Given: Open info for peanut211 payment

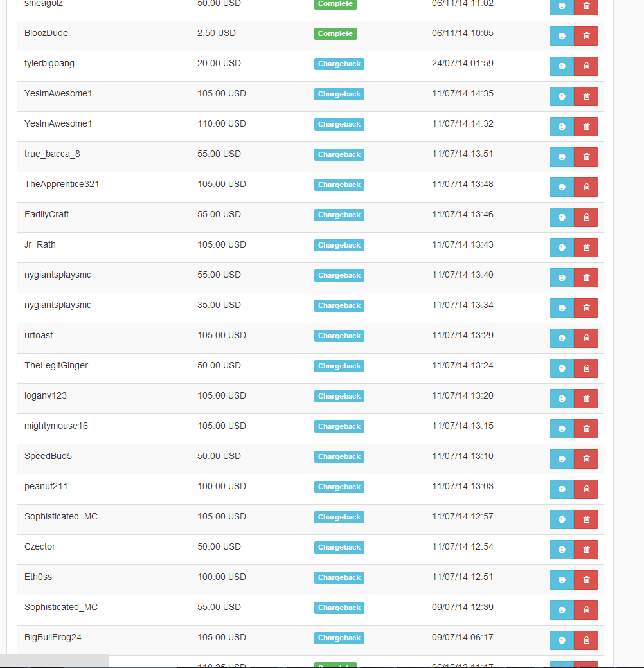Looking at the screenshot, I should tap(562, 489).
